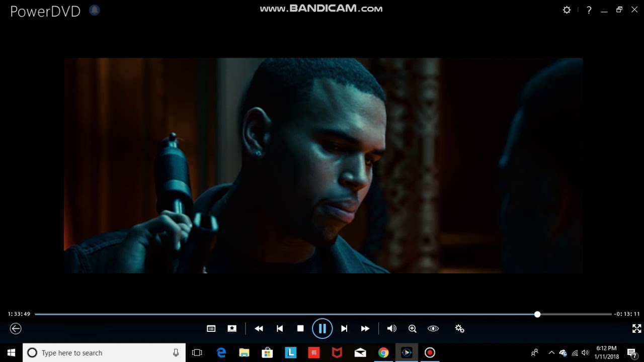Open player settings gears icon
The image size is (644, 362).
pos(459,328)
